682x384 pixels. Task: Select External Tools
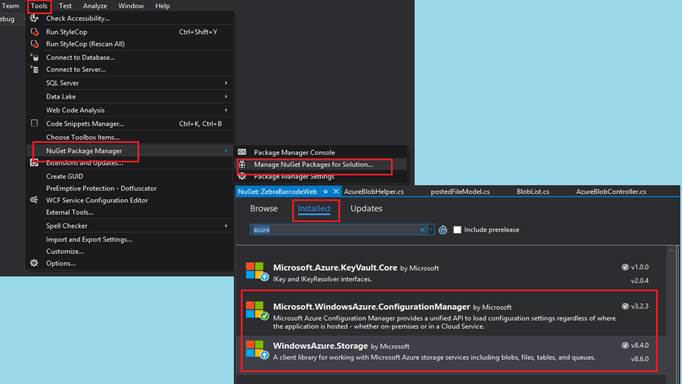70,212
